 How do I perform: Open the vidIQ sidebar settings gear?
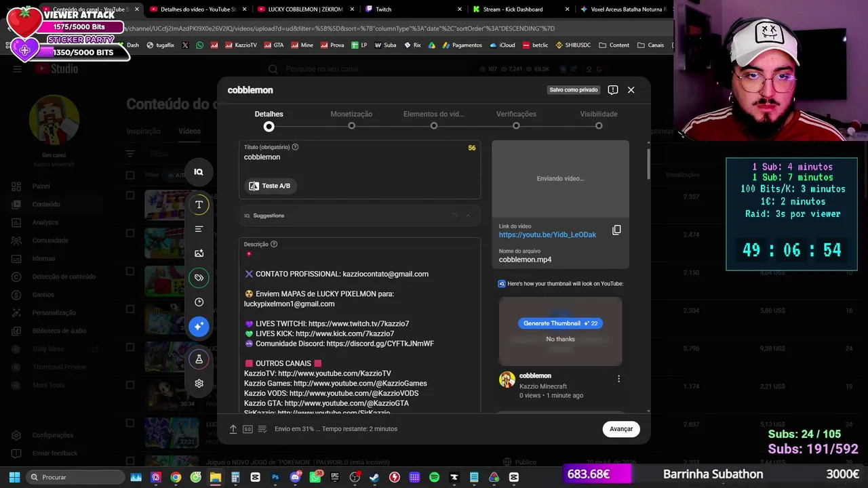click(x=199, y=384)
